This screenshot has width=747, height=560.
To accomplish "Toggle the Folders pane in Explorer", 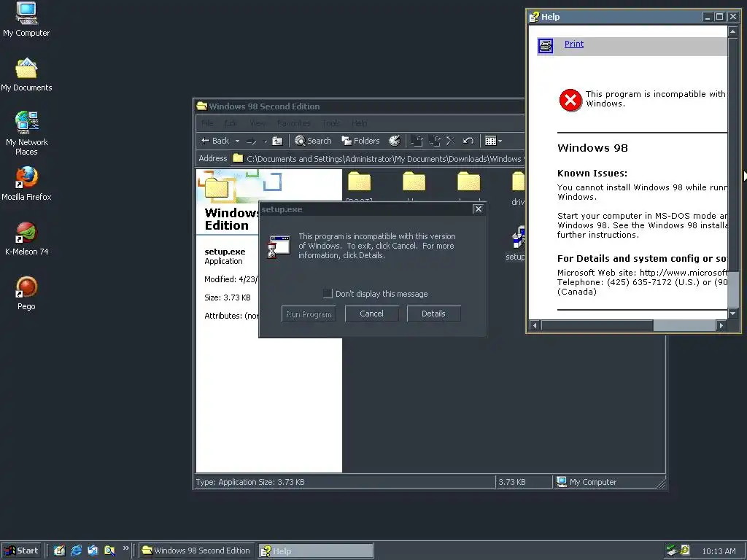I will [360, 141].
